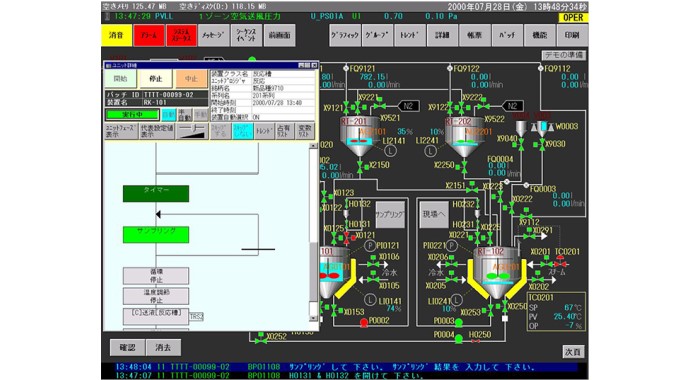Screen dimensions: 690x380
Task: Click the red P0002 pump icon
Action: coord(363,323)
